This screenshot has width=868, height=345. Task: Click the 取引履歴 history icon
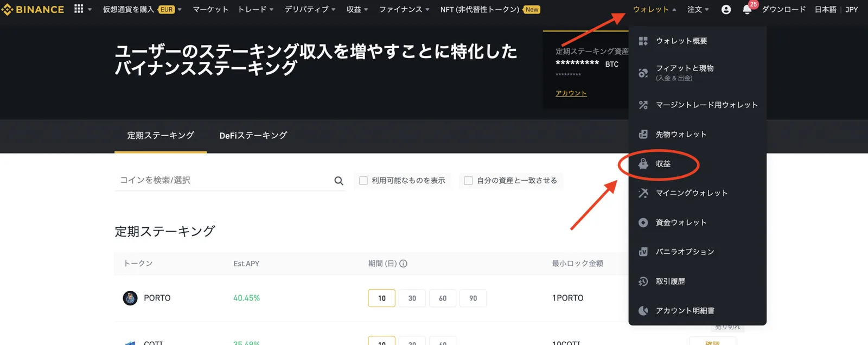643,282
